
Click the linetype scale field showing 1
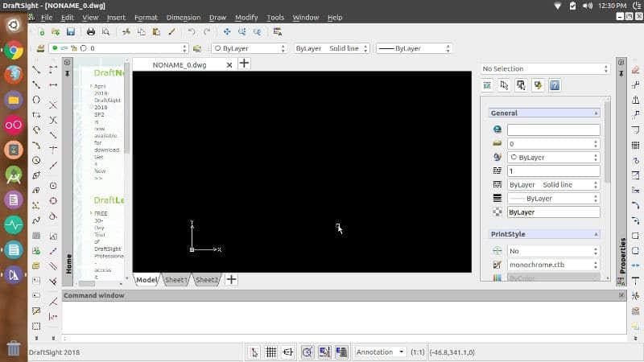click(x=553, y=171)
